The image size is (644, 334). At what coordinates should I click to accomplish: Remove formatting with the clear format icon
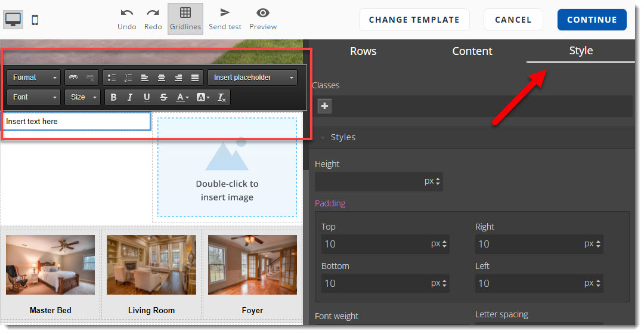click(222, 97)
